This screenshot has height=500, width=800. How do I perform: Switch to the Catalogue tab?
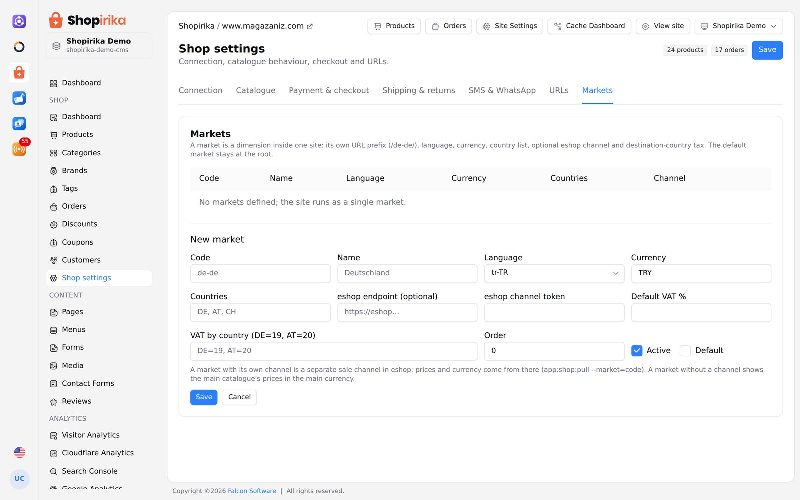point(256,90)
